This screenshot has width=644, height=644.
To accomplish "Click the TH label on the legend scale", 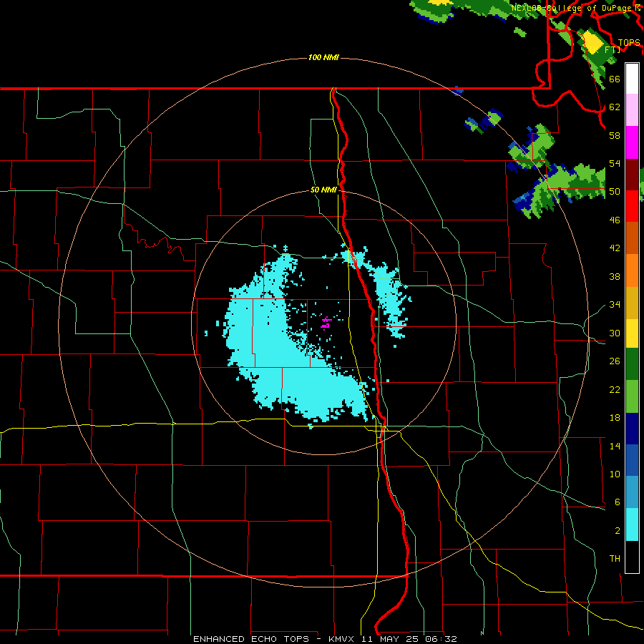I will click(615, 559).
